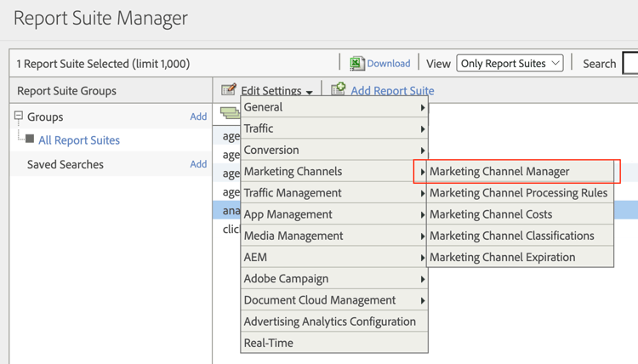Image resolution: width=638 pixels, height=364 pixels.
Task: Click the Excel Download icon
Action: [x=357, y=64]
